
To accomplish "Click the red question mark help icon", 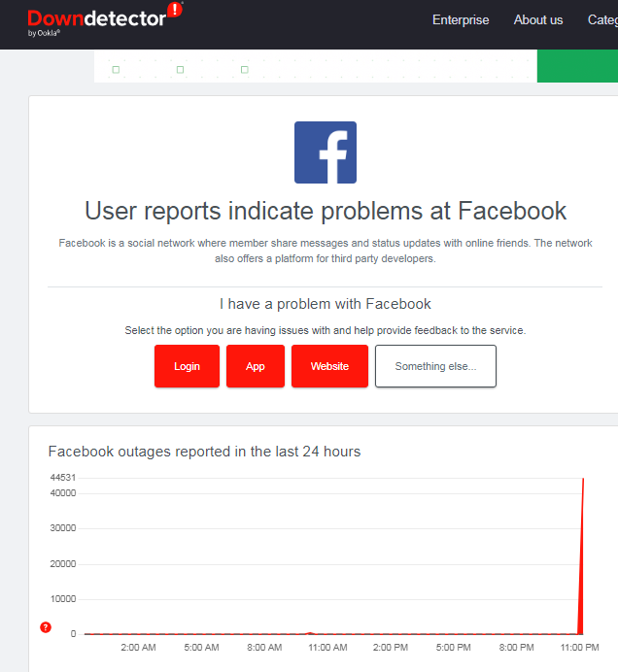I will click(45, 627).
